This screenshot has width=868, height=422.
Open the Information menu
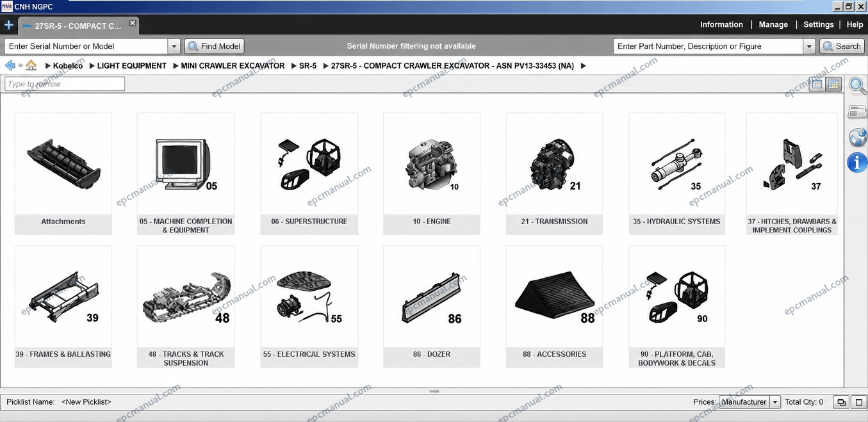[721, 24]
